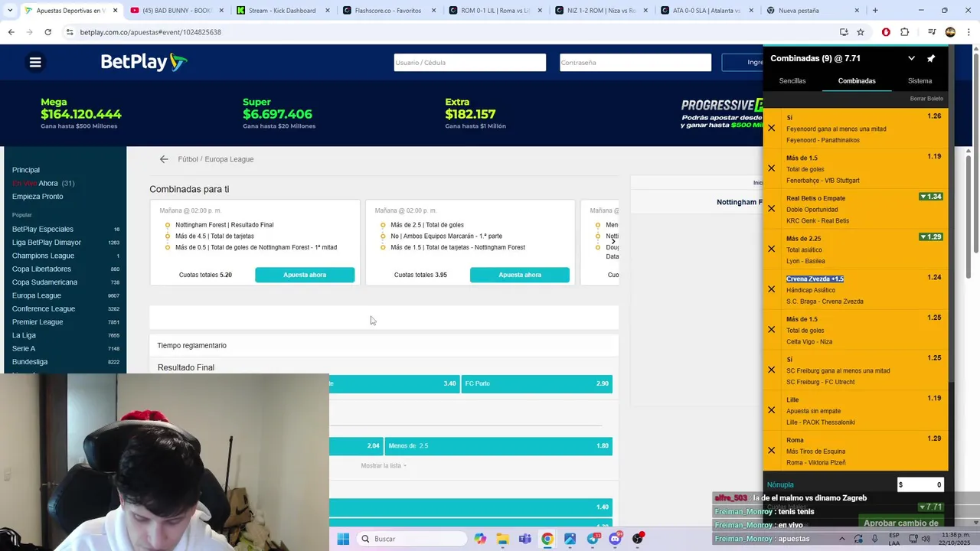Click the Usuario / Cédula field

[470, 63]
